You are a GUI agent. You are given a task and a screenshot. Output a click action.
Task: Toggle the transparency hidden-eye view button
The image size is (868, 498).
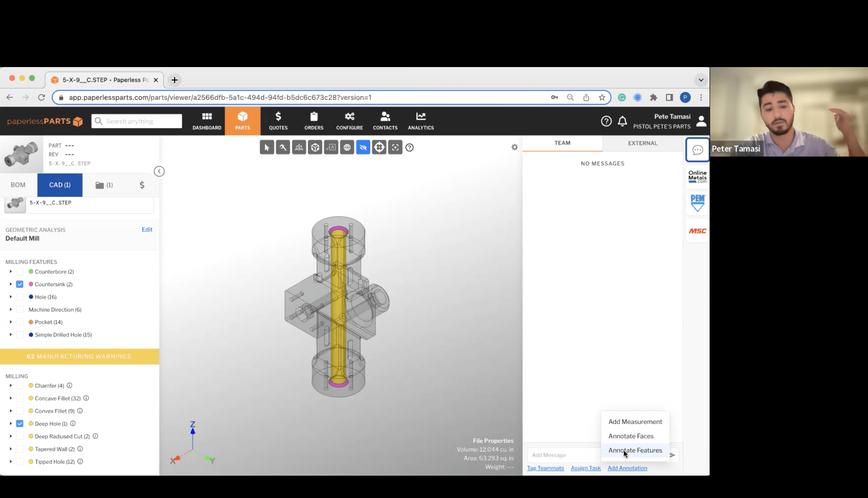pos(363,147)
